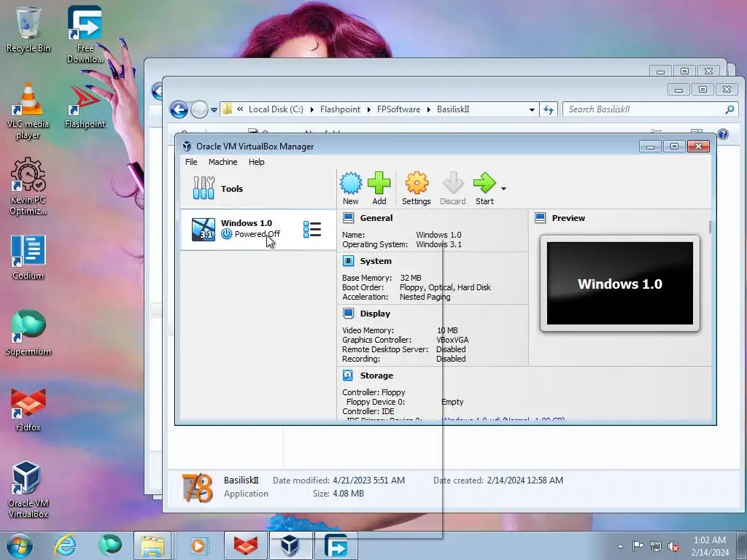Open the Windows 1.0 machine tools list menu
This screenshot has width=747, height=560.
tap(312, 229)
